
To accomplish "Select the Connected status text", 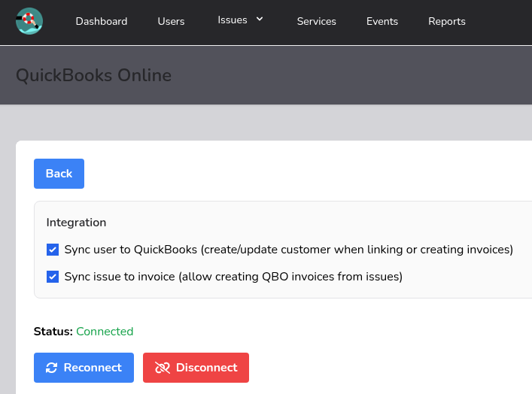I will click(105, 332).
